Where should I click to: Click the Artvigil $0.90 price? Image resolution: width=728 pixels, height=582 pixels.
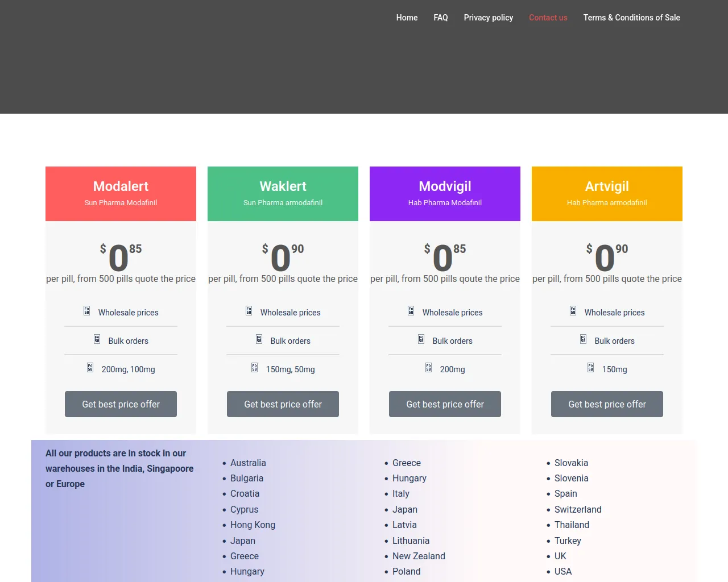607,257
